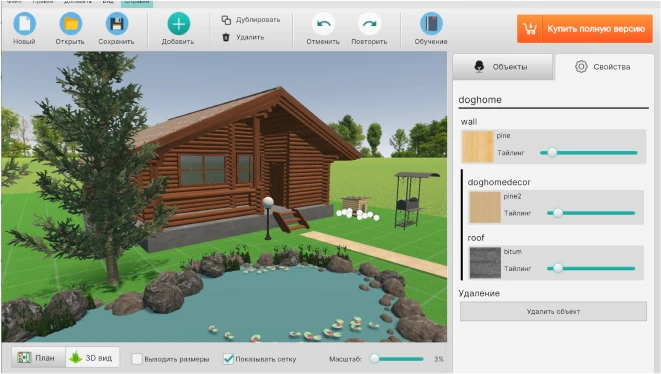Redo with the Повторить arrow icon
Image resolution: width=661 pixels, height=374 pixels.
pyautogui.click(x=369, y=24)
